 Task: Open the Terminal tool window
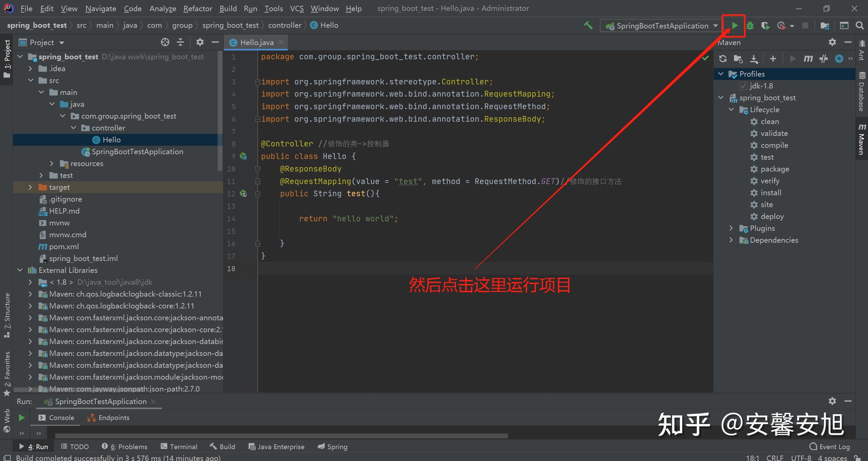(179, 446)
